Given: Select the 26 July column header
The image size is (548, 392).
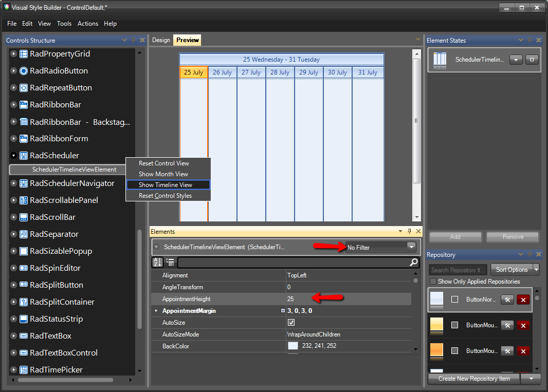Looking at the screenshot, I should pyautogui.click(x=222, y=72).
